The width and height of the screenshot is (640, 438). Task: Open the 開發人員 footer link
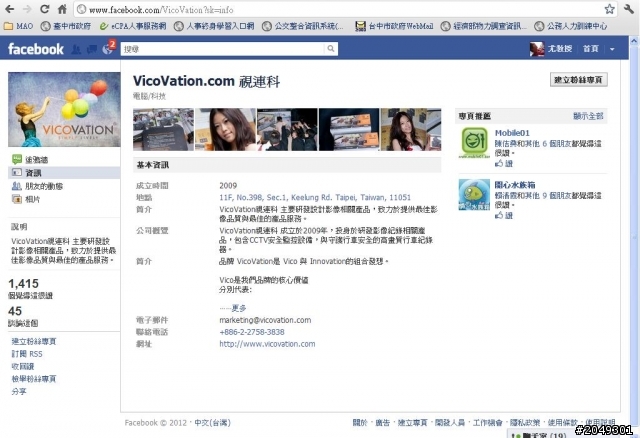coord(449,423)
